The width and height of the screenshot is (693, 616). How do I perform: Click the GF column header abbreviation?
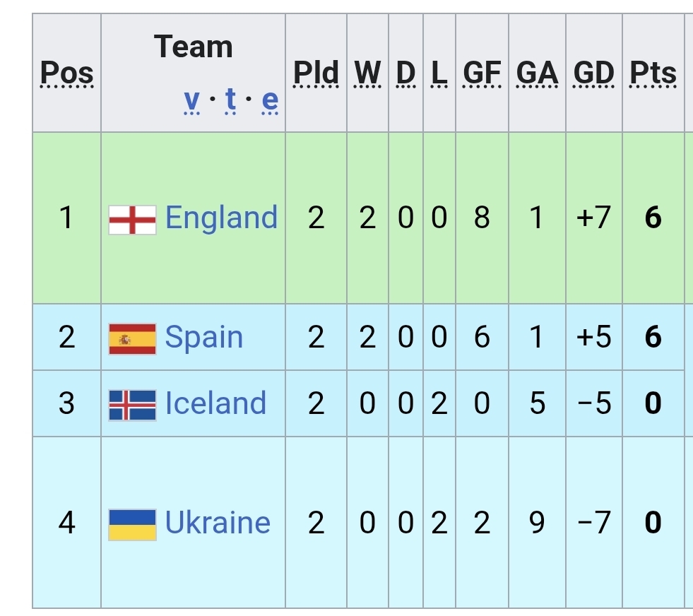(482, 73)
